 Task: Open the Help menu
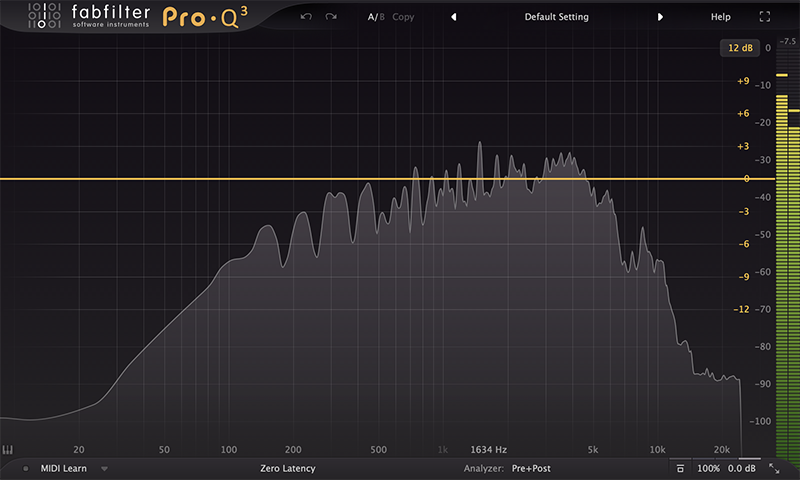coord(720,17)
